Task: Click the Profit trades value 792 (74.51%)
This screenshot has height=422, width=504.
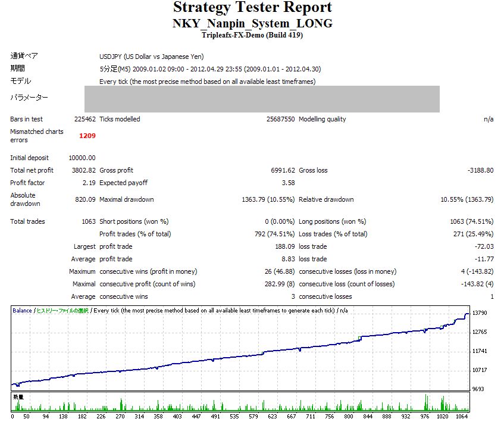Action: [x=274, y=235]
